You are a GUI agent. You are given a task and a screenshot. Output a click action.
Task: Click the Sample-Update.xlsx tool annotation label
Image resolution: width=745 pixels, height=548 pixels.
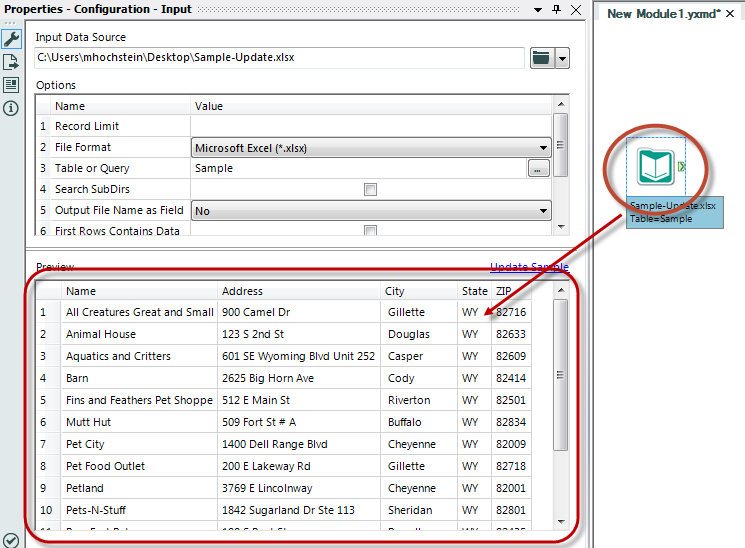point(675,212)
